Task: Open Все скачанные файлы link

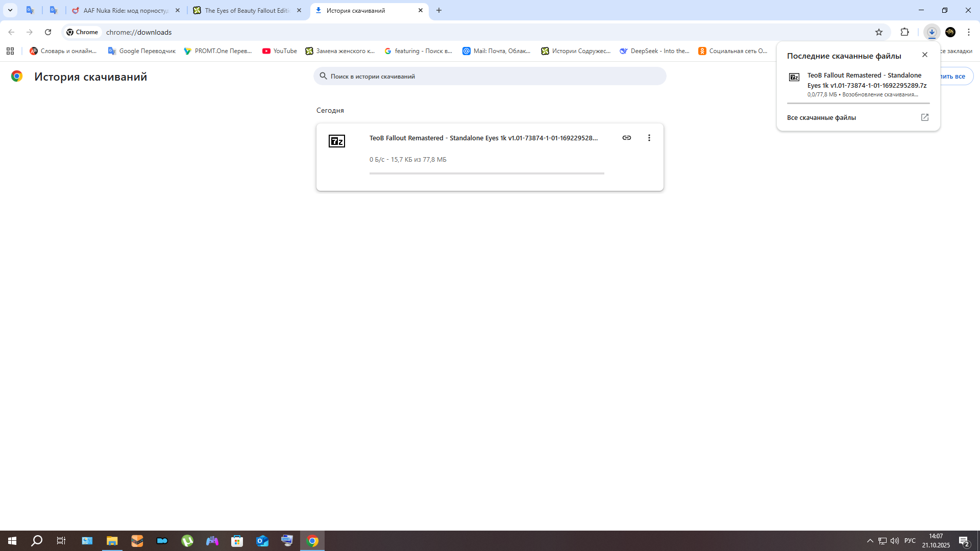Action: pos(821,117)
